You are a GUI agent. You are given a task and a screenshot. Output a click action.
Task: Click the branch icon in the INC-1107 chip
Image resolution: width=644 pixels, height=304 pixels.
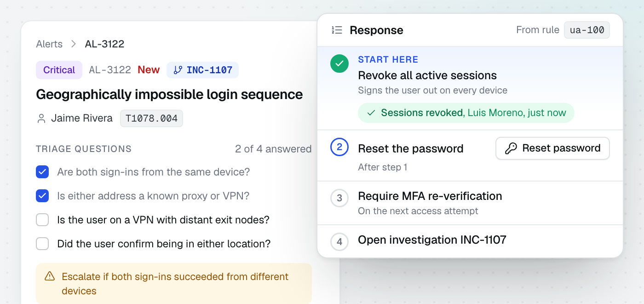[178, 70]
